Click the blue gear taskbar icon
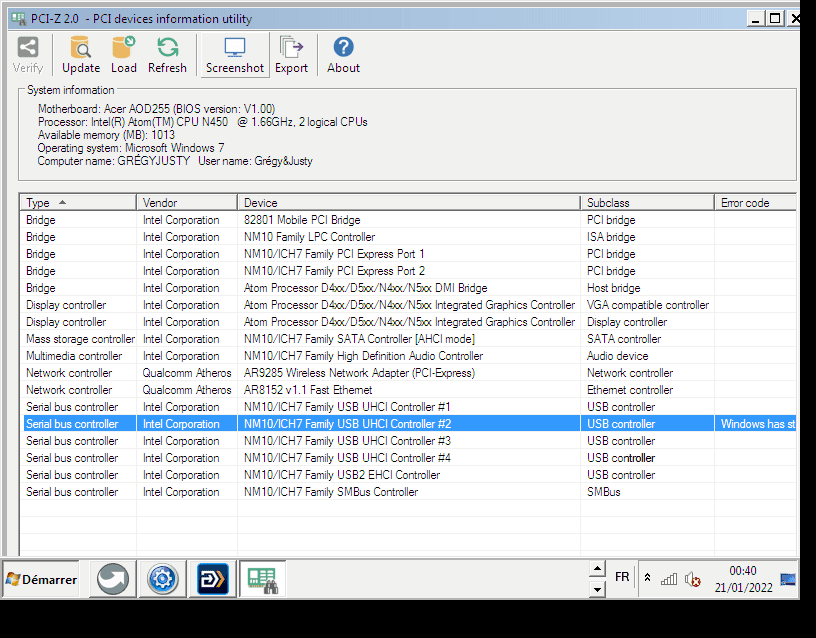The image size is (816, 638). tap(162, 579)
